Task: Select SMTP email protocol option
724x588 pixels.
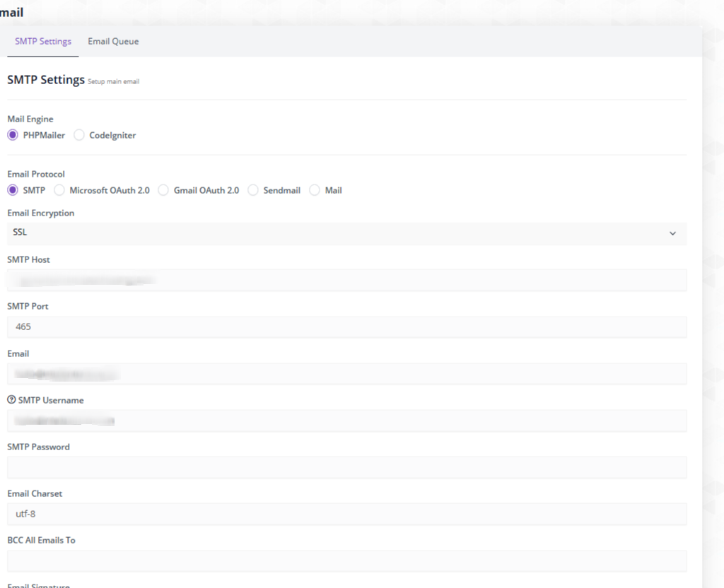Action: coord(13,190)
